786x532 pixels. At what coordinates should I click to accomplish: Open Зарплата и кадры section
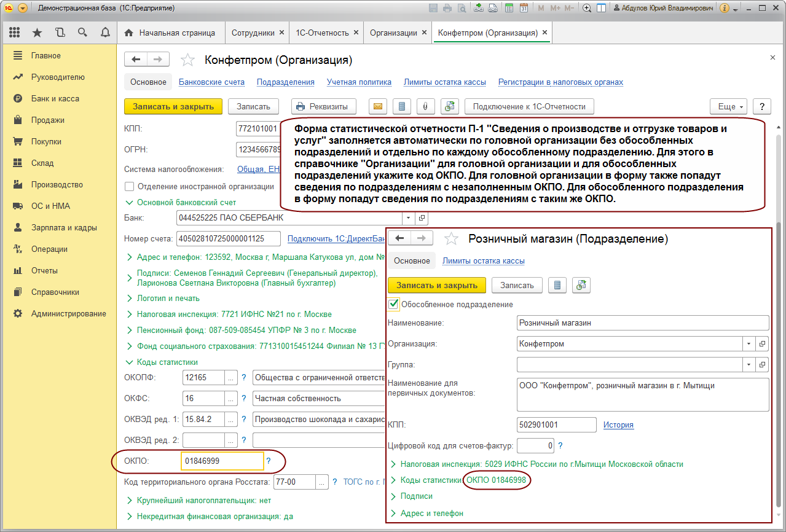coord(64,227)
